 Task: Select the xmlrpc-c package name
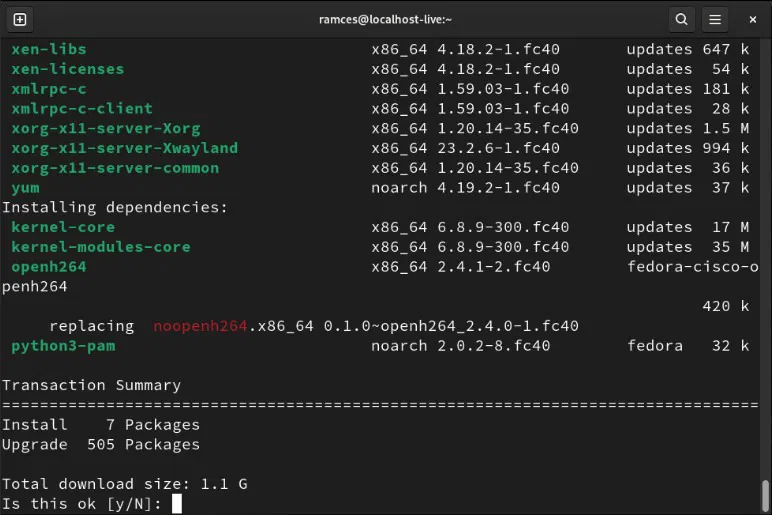tap(49, 89)
